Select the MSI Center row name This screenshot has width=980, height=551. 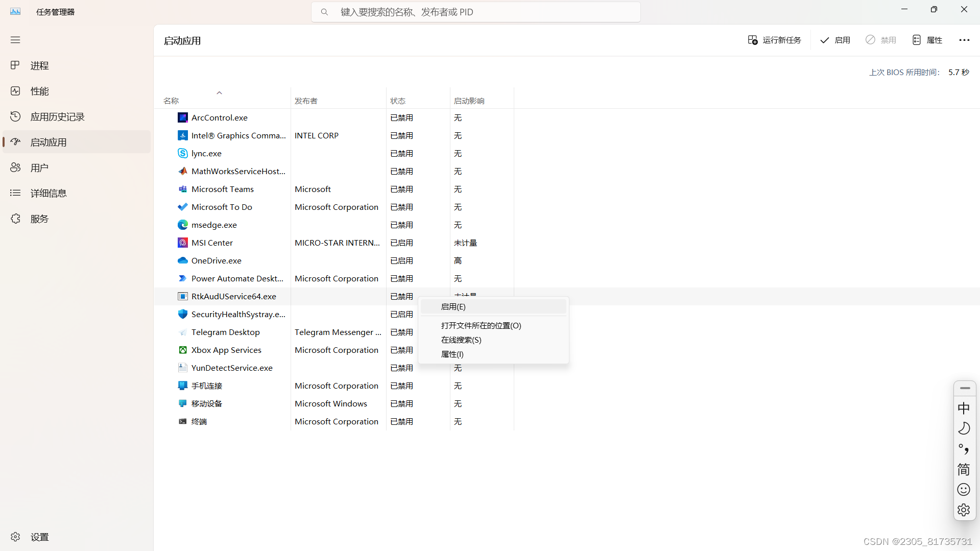[212, 243]
